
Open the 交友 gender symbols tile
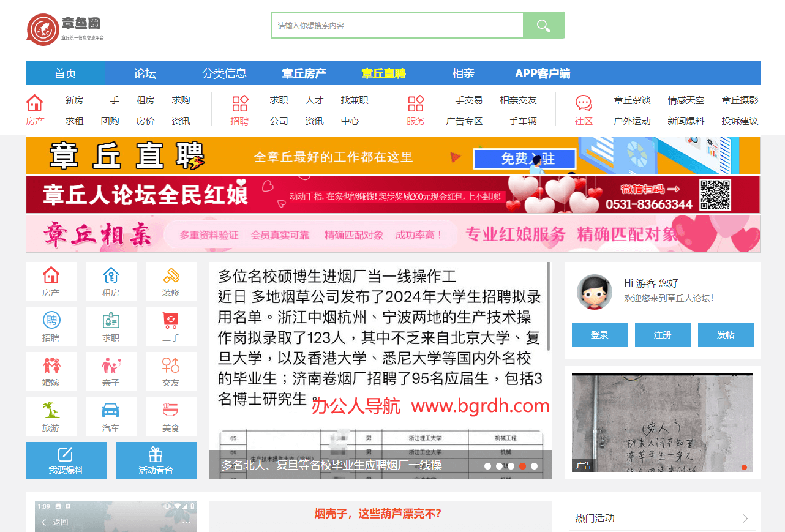171,372
